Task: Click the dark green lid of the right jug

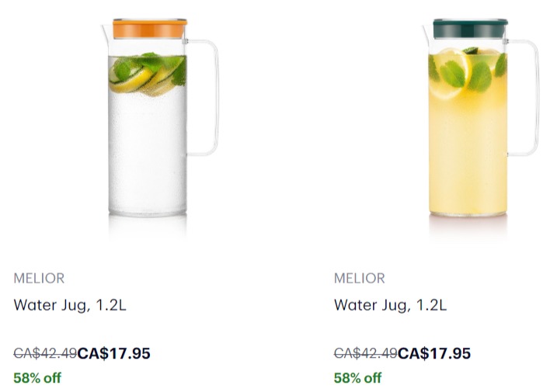Action: [471, 28]
